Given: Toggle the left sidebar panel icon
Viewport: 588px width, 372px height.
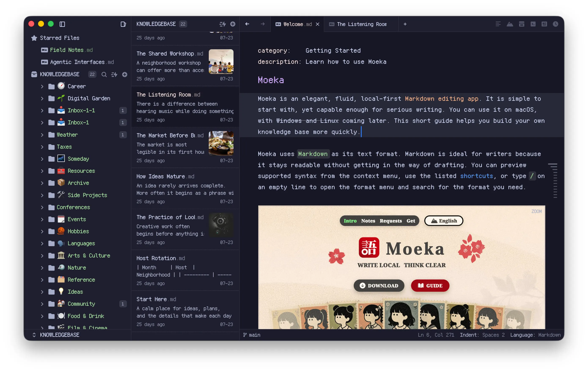Looking at the screenshot, I should 62,24.
